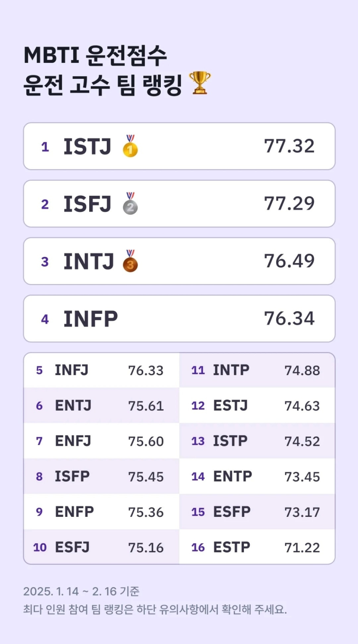Image resolution: width=358 pixels, height=644 pixels.
Task: Select the first-place ISTJ ranking card
Action: [x=179, y=146]
